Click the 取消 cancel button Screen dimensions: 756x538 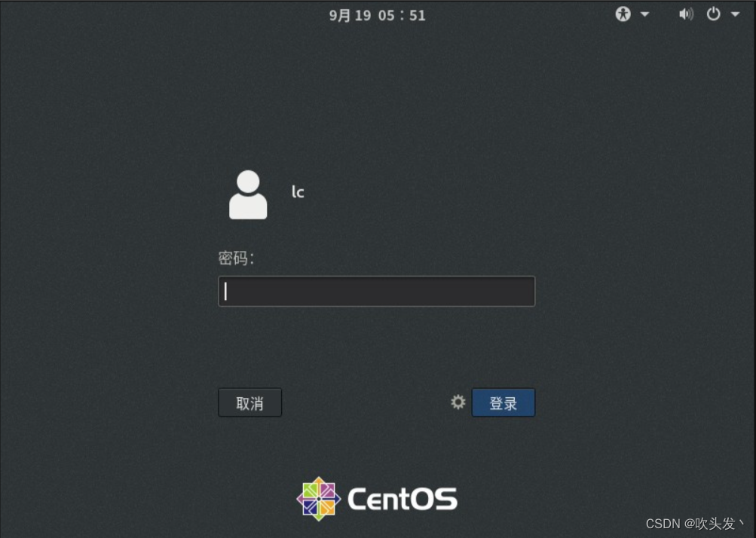click(249, 402)
